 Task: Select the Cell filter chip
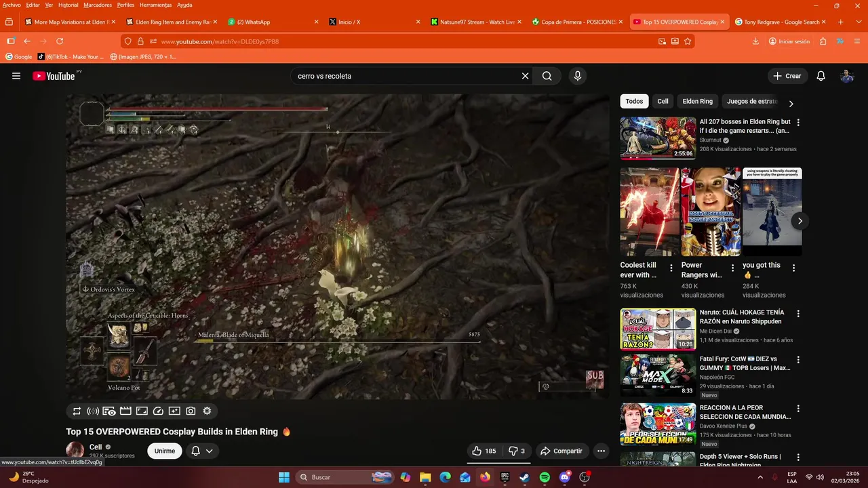(x=663, y=101)
